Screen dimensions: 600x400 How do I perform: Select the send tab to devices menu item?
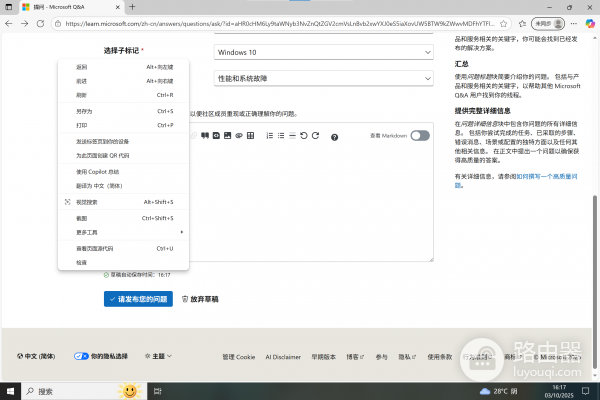pos(124,141)
